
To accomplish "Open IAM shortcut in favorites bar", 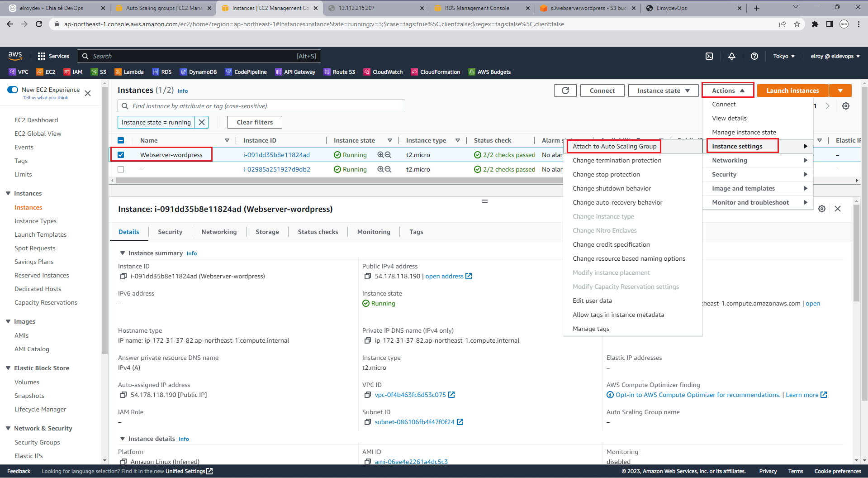I will click(73, 72).
